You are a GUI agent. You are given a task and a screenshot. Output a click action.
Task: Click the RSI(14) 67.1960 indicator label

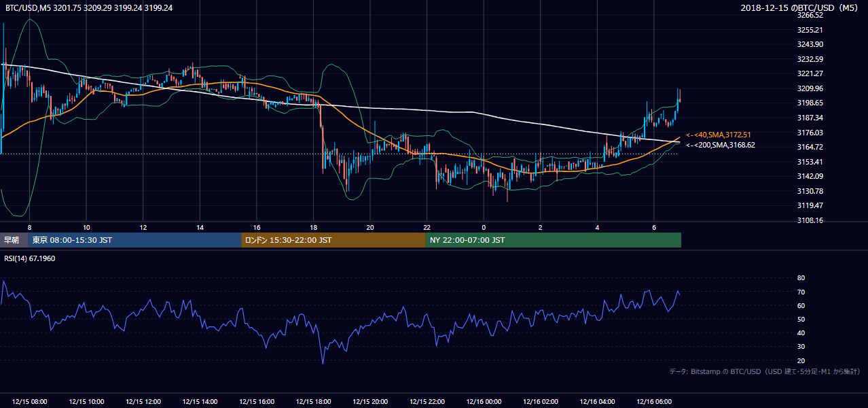point(31,258)
